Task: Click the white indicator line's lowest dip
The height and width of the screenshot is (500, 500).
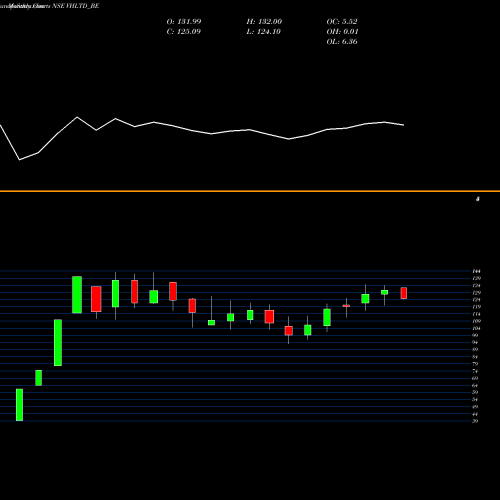Action: click(x=20, y=160)
